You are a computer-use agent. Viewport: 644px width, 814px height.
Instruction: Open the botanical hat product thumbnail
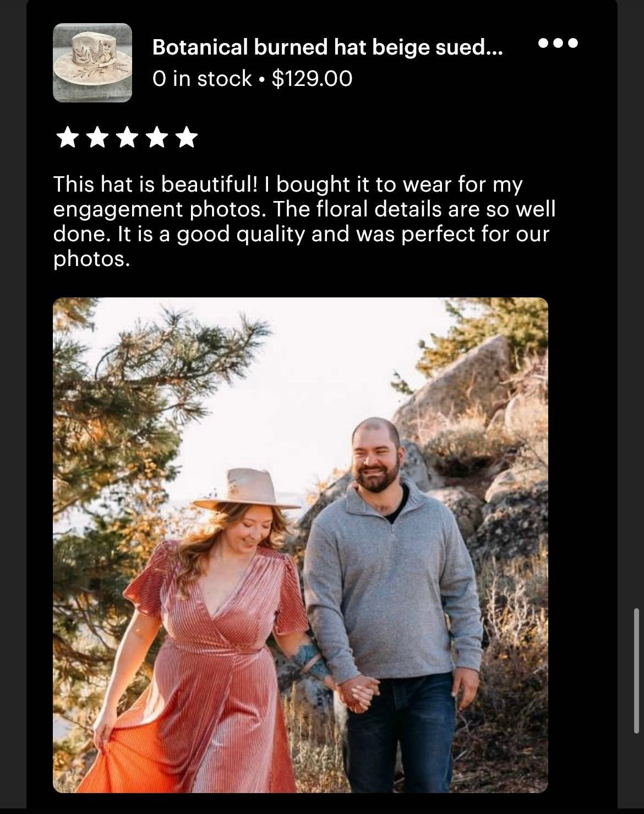tap(92, 63)
